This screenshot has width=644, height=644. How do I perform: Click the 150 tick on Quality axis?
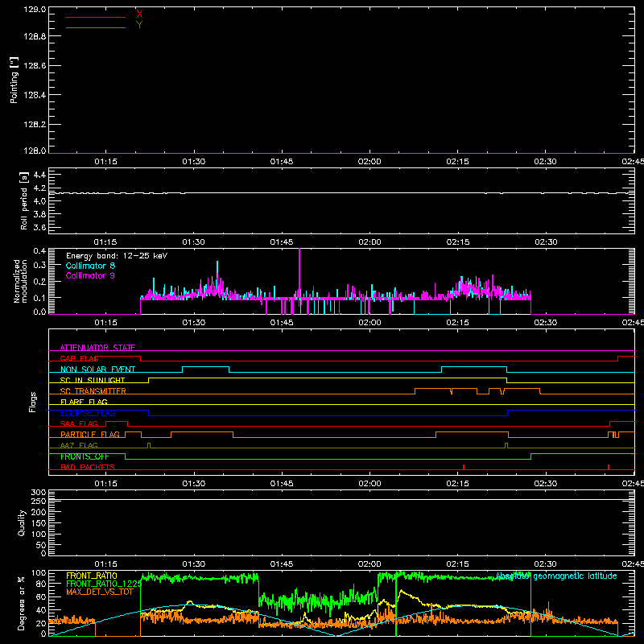(x=39, y=523)
